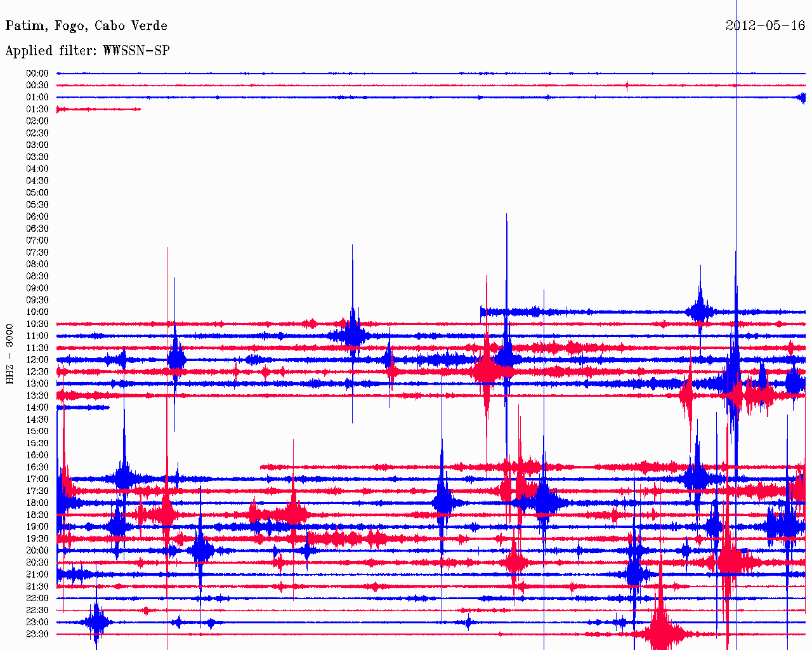Viewport: 812px width, 650px height.
Task: Select the 14:30 time label
Action: click(37, 420)
